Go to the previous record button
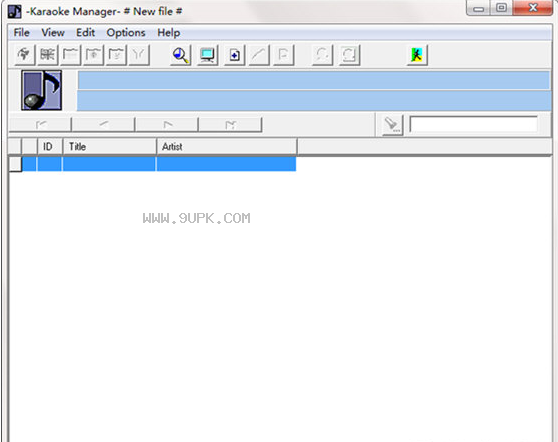Image resolution: width=558 pixels, height=442 pixels. click(x=103, y=125)
